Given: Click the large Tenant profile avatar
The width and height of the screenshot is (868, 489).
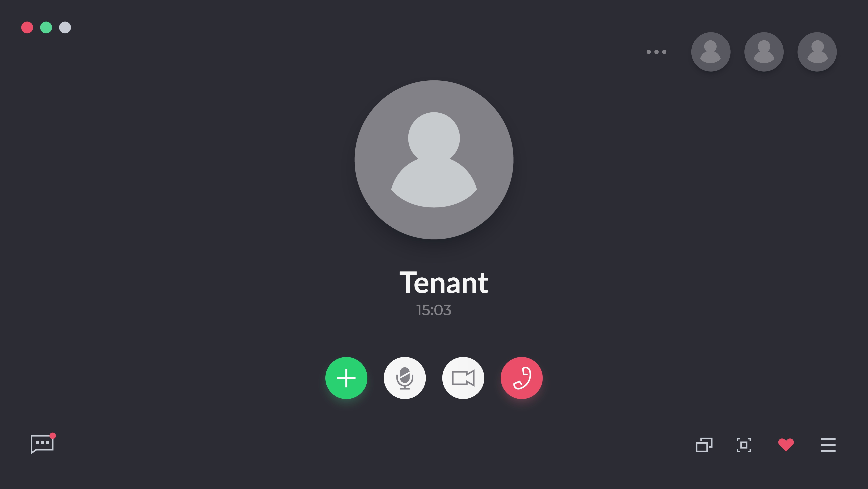Looking at the screenshot, I should [x=434, y=160].
